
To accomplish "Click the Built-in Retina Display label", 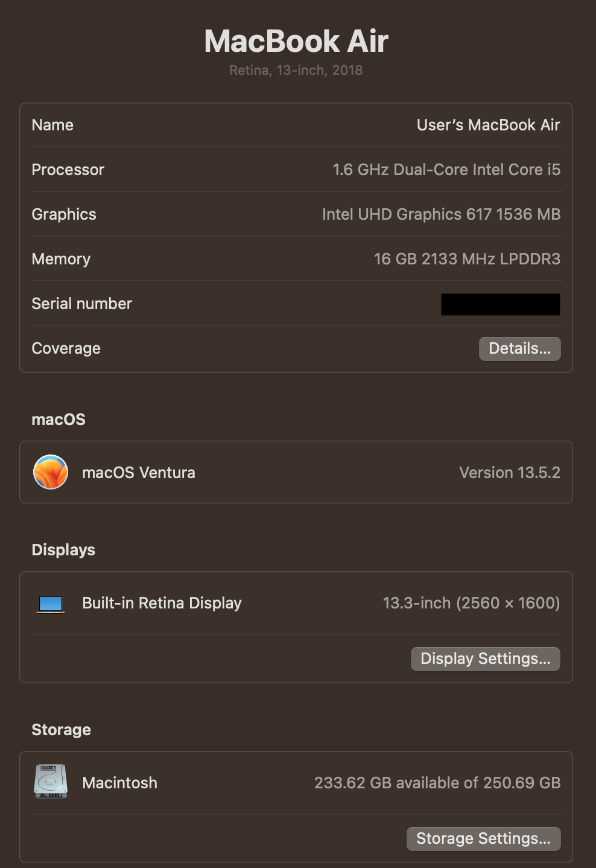I will (x=162, y=603).
